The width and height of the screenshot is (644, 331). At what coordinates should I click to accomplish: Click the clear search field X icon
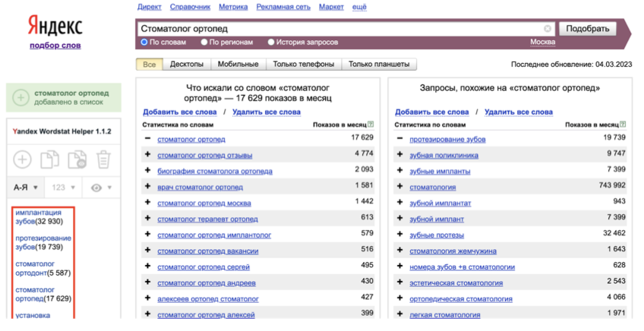click(x=548, y=29)
